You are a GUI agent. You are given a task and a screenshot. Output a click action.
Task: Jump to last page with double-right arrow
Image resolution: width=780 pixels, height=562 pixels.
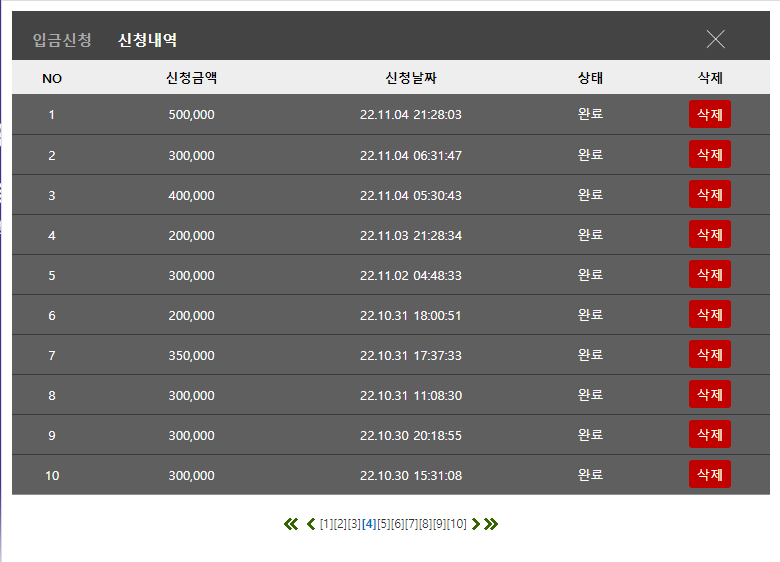pos(491,524)
